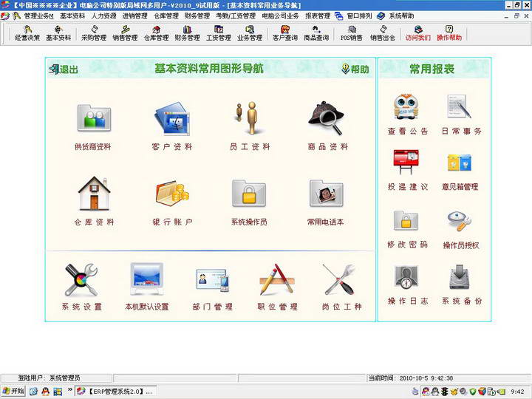Open 供货商资料 supplier data icon

coord(94,118)
